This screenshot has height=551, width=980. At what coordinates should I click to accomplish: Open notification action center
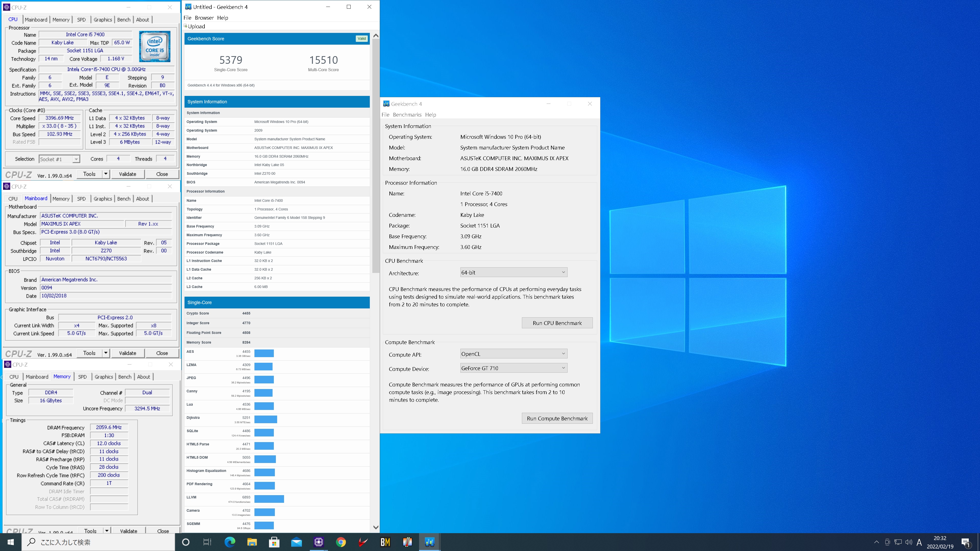tap(966, 542)
